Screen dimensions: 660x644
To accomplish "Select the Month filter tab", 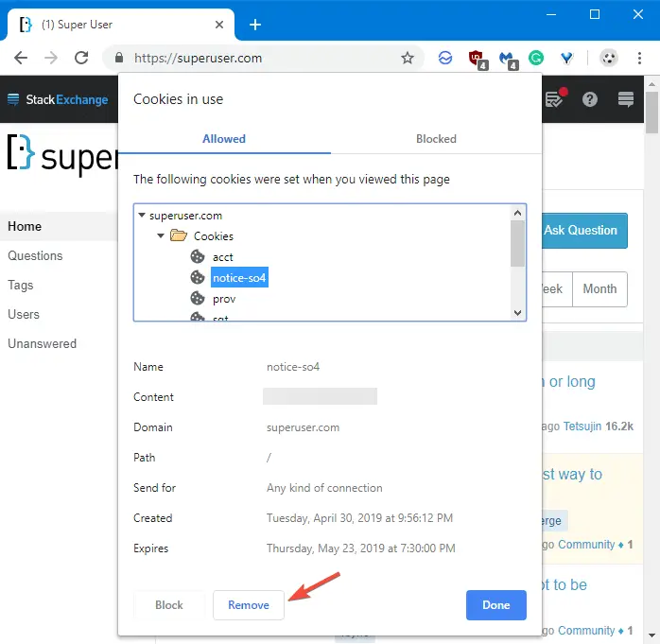I will [x=599, y=288].
